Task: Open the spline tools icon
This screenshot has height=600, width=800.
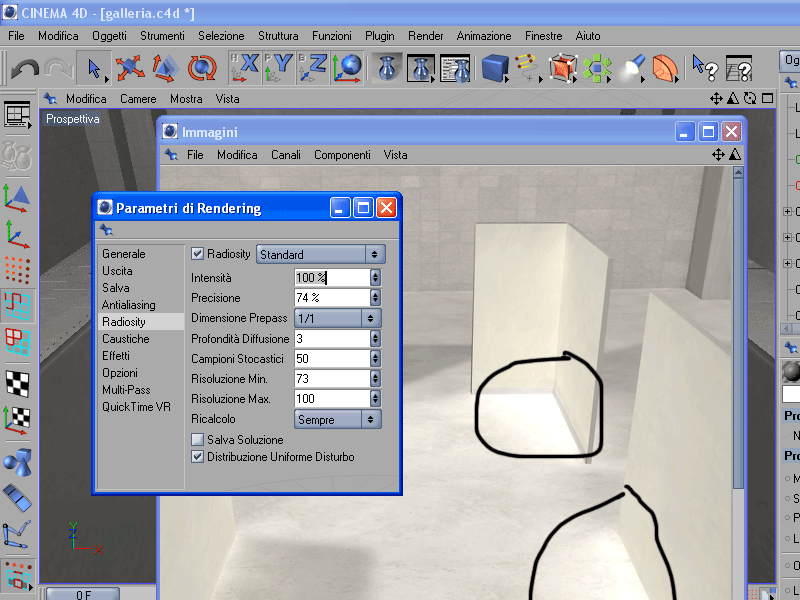Action: tap(528, 68)
